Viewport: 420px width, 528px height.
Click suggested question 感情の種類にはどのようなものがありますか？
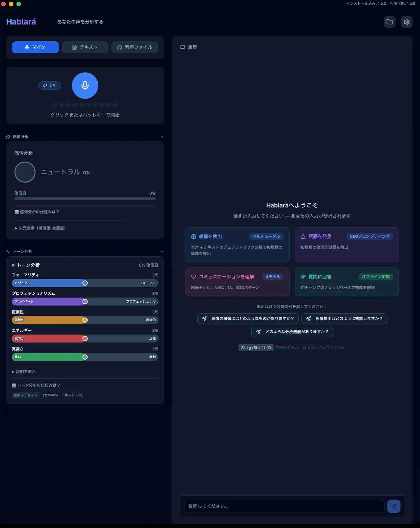(x=248, y=319)
